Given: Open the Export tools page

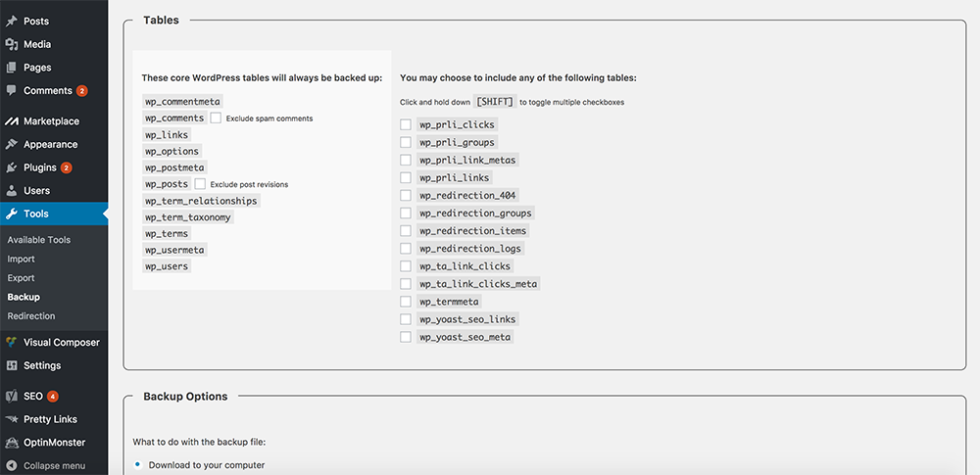Looking at the screenshot, I should tap(22, 278).
